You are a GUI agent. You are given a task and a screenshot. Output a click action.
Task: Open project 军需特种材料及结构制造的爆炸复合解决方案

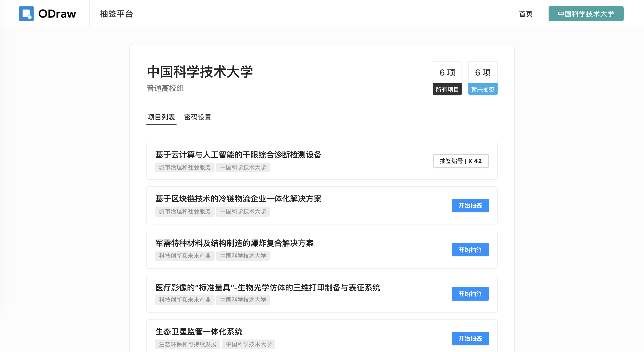234,243
